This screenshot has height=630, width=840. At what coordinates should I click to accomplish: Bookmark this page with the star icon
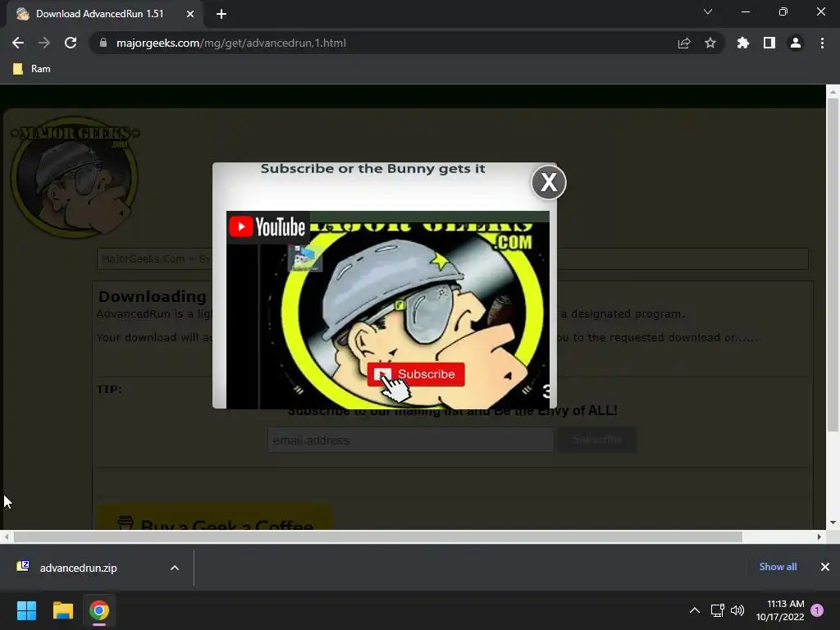coord(710,43)
